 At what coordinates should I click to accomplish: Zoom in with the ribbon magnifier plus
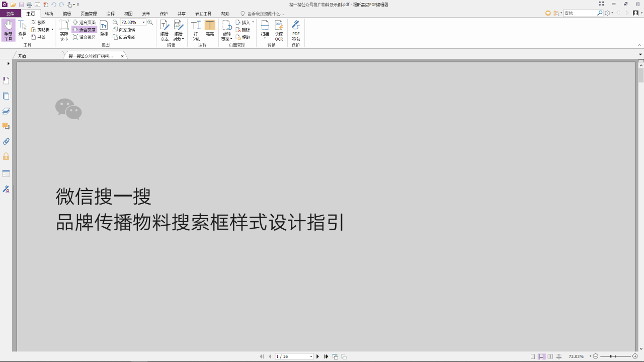pyautogui.click(x=150, y=22)
